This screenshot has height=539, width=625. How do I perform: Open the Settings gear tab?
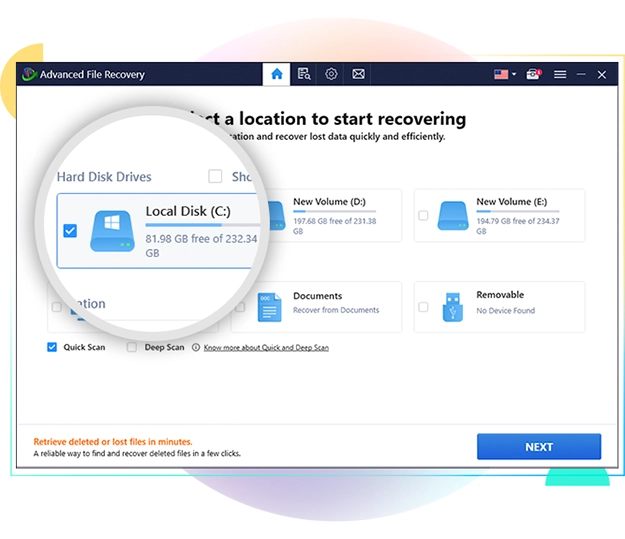tap(331, 74)
